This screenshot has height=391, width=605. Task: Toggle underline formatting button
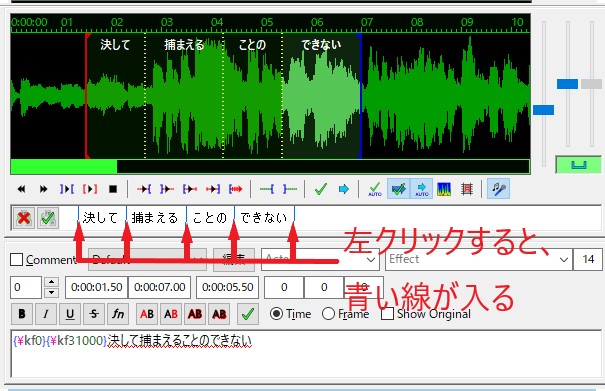70,314
